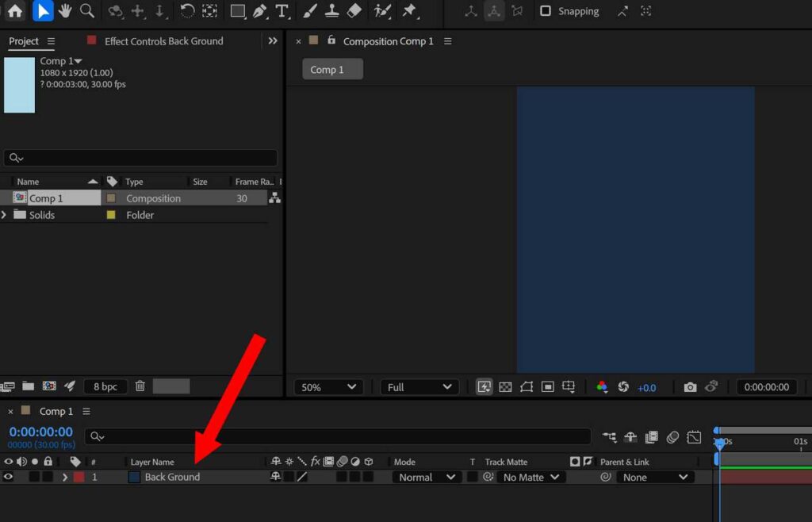Open the Composition panel menu
Viewport: 812px width, 522px height.
[448, 41]
